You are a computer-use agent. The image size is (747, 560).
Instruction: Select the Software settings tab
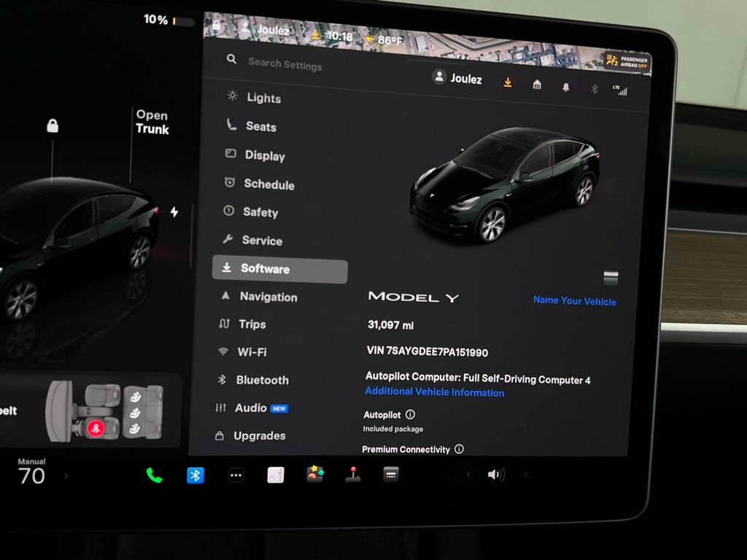(x=279, y=269)
